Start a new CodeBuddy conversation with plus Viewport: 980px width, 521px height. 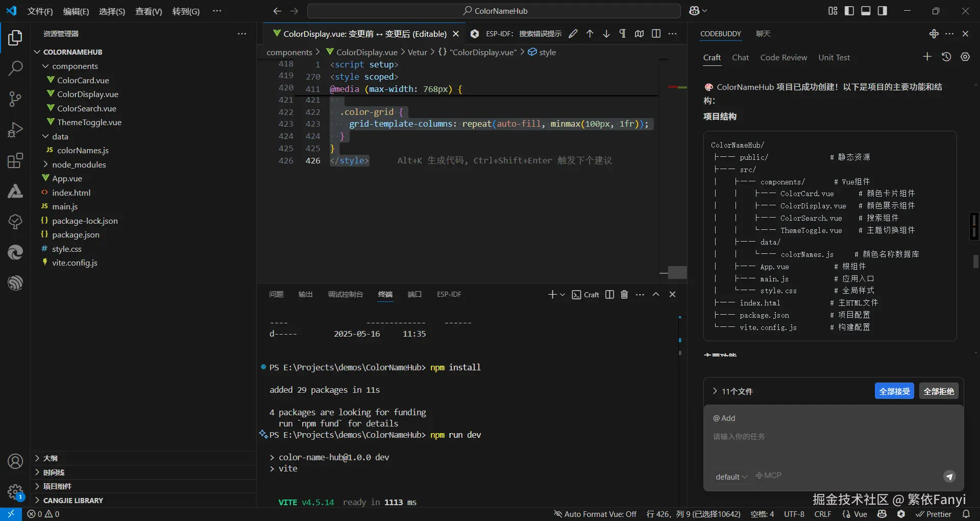(927, 57)
